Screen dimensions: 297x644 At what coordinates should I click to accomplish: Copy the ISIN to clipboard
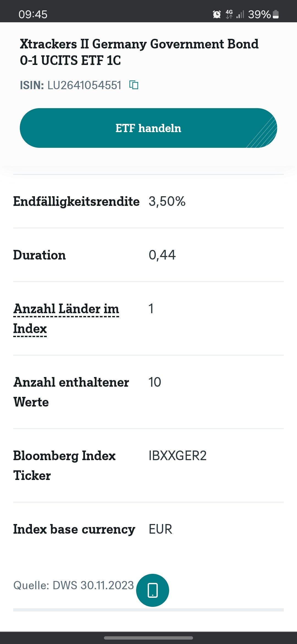coord(134,85)
